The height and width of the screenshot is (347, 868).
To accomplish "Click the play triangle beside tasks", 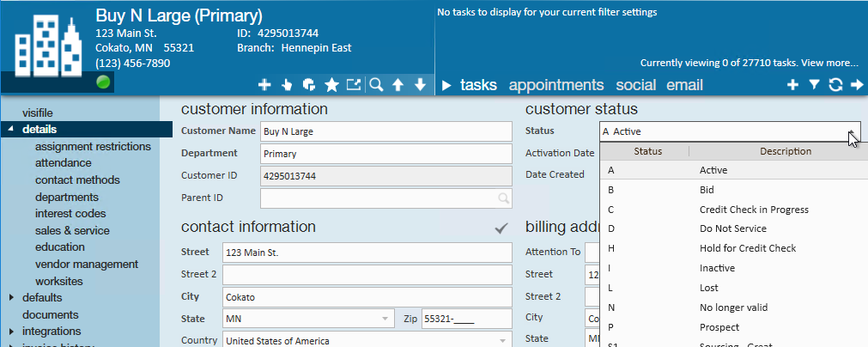I will [x=447, y=85].
